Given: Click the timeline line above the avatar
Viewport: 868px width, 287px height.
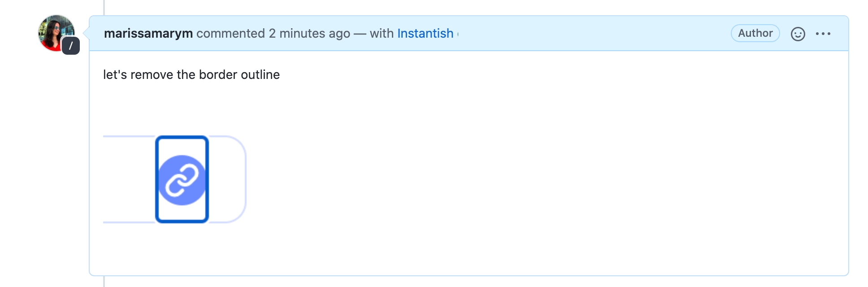Looking at the screenshot, I should [x=104, y=7].
